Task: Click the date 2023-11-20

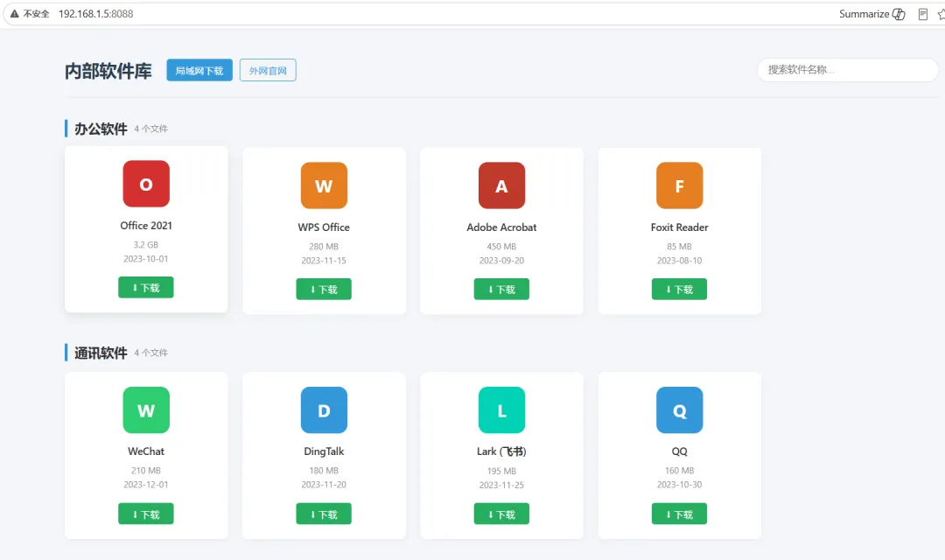Action: [x=324, y=485]
